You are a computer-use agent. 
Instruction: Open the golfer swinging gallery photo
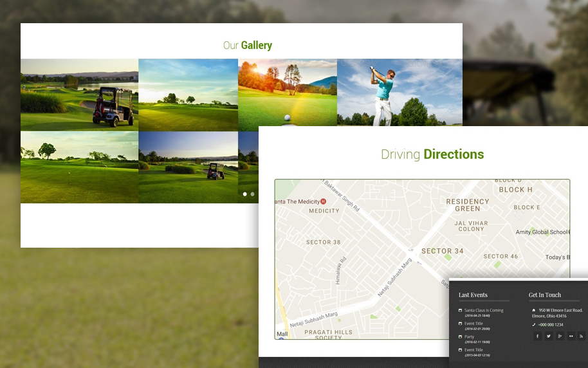coord(399,92)
